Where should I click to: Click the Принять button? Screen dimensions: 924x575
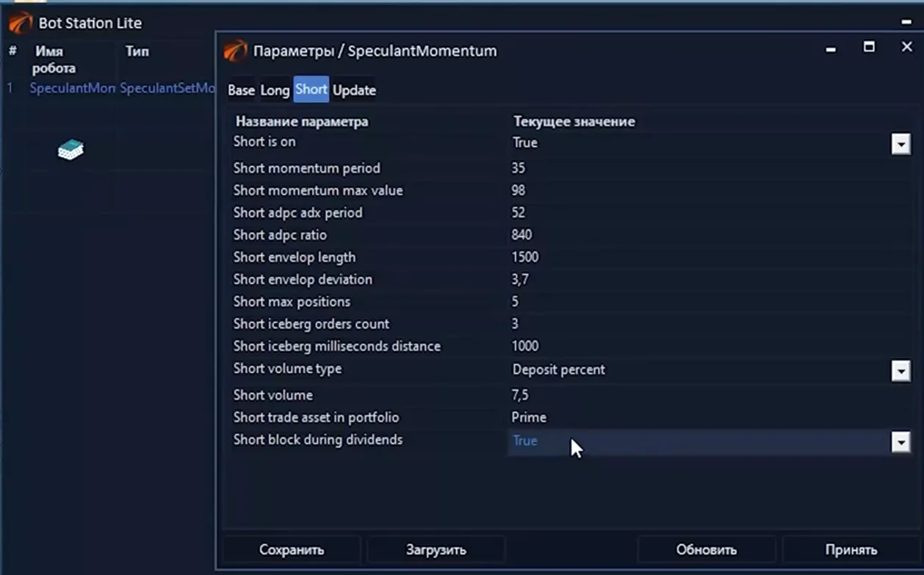[851, 549]
